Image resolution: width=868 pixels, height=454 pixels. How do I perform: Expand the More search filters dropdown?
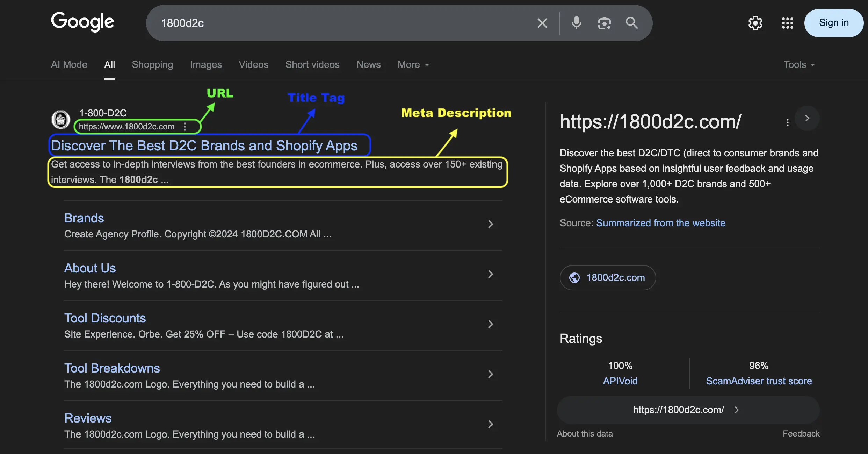pyautogui.click(x=413, y=65)
